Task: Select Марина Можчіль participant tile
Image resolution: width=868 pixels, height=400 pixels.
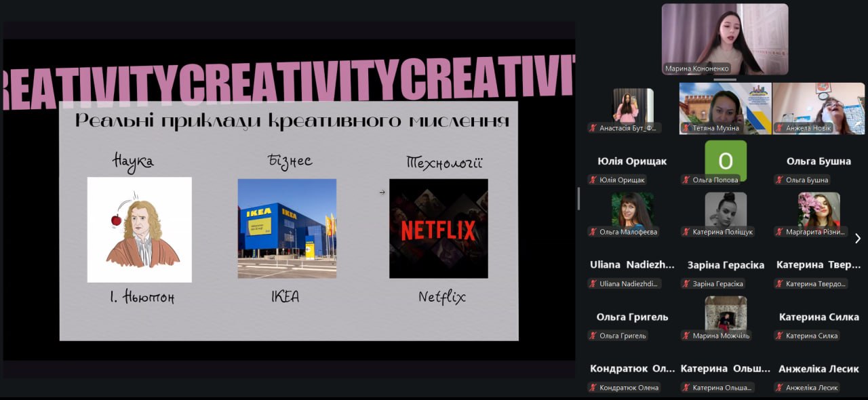Action: pyautogui.click(x=725, y=314)
